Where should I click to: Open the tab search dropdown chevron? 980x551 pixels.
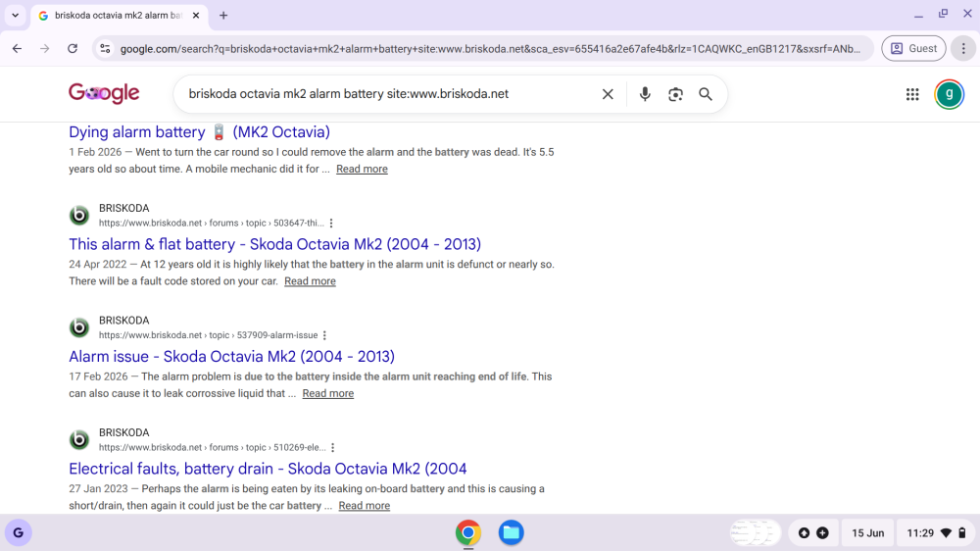[x=15, y=15]
